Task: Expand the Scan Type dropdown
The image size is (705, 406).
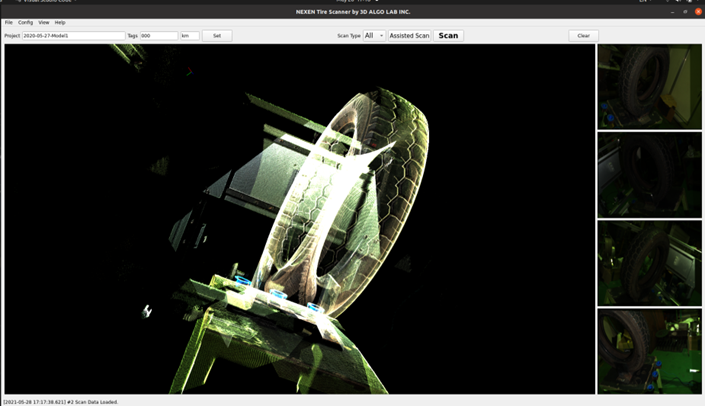Action: [374, 36]
